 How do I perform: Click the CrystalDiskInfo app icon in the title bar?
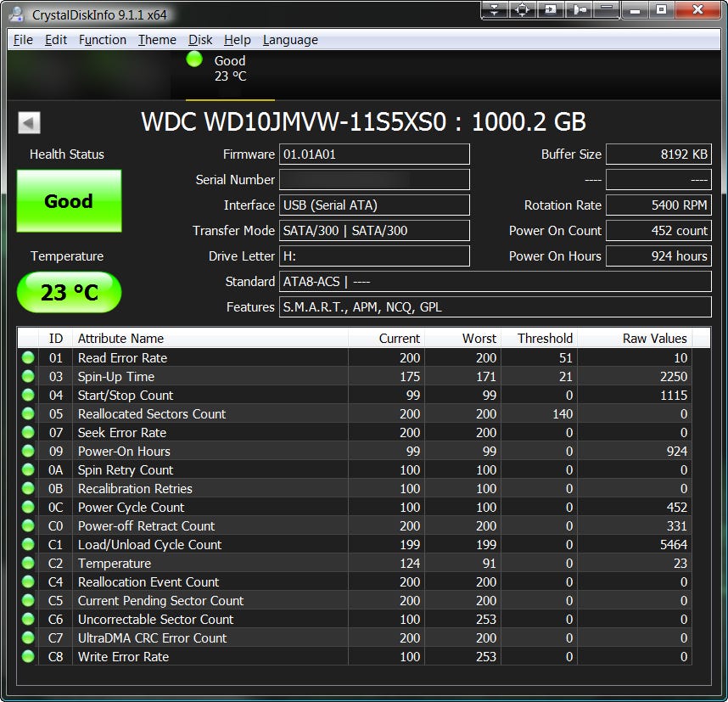(16, 14)
